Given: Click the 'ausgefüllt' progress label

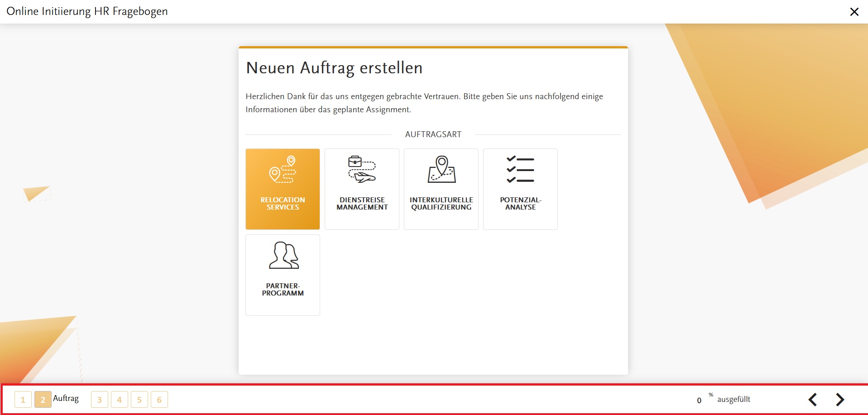Looking at the screenshot, I should (x=734, y=400).
